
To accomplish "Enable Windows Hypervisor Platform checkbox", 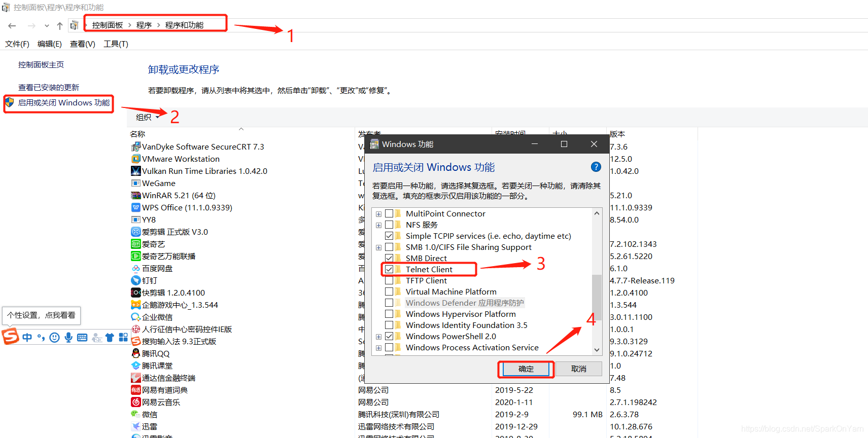I will (389, 314).
